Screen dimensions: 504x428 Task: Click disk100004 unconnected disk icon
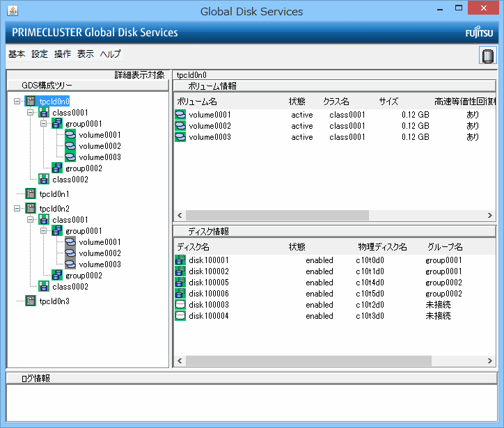tap(180, 315)
